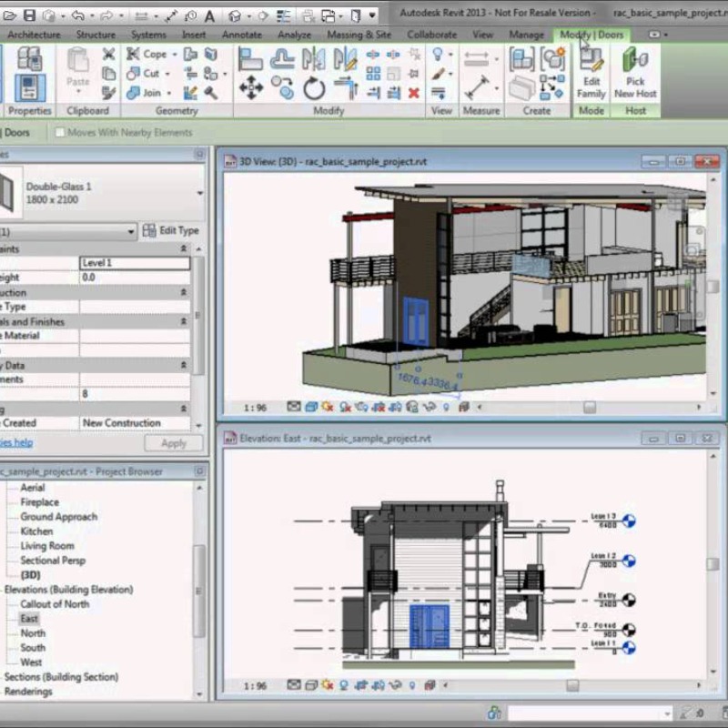Open the Annotate ribbon tab

(241, 35)
